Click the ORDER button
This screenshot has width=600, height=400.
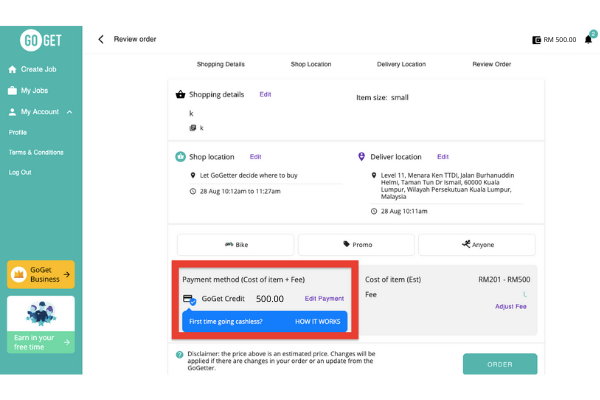click(x=500, y=364)
